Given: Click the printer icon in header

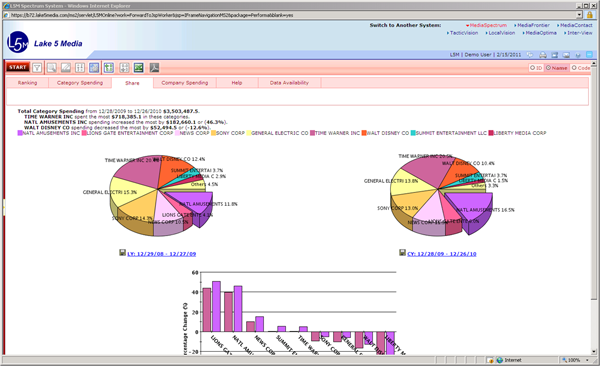Looking at the screenshot, I should click(x=543, y=55).
